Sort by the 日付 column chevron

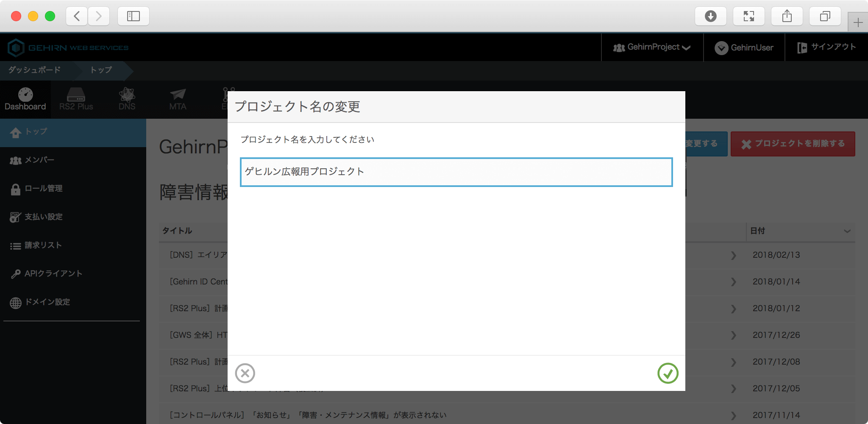847,231
